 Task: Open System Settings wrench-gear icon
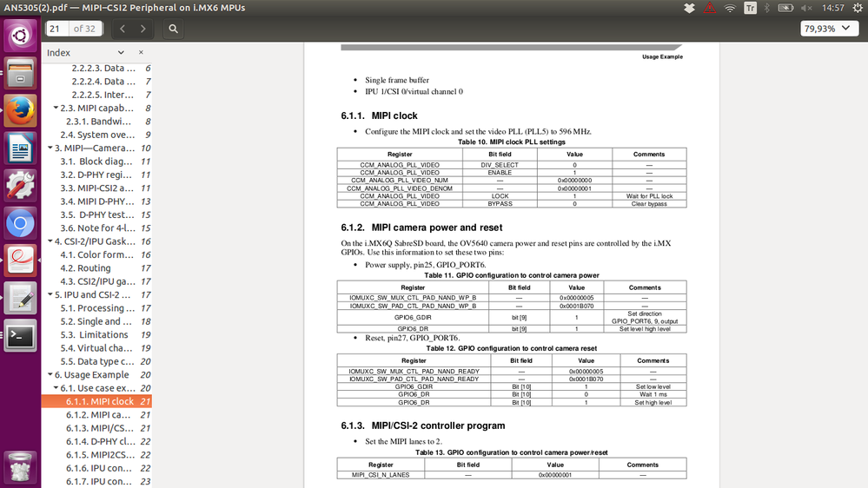point(21,185)
